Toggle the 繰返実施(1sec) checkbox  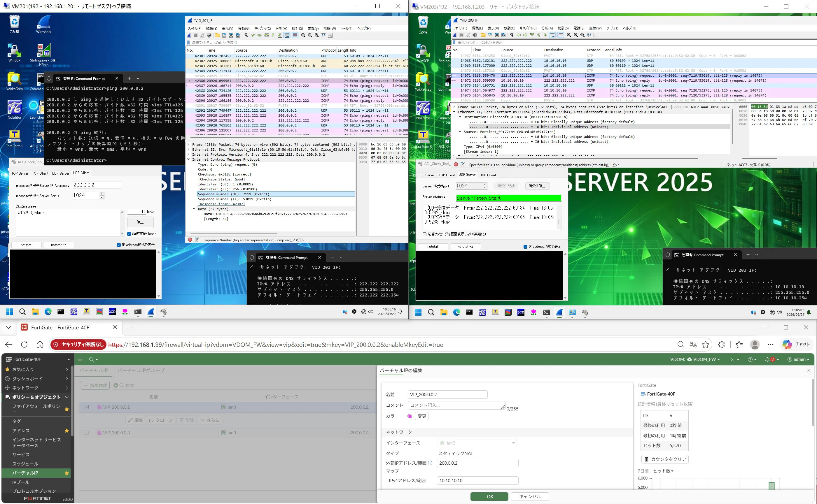point(129,234)
